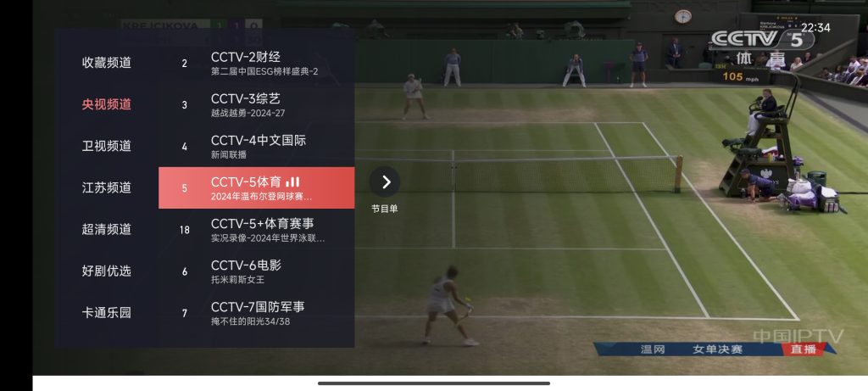Click the now-playing bars icon on CCTV-5

point(292,182)
